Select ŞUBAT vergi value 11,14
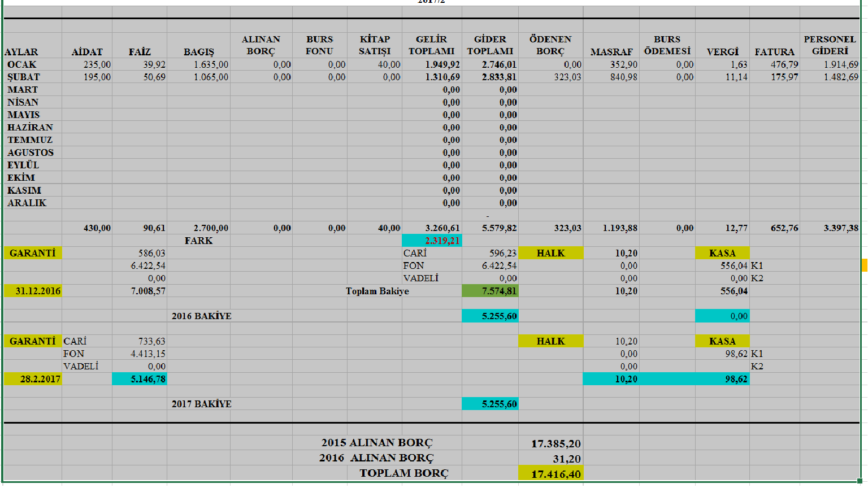Image resolution: width=868 pixels, height=488 pixels. pyautogui.click(x=722, y=77)
